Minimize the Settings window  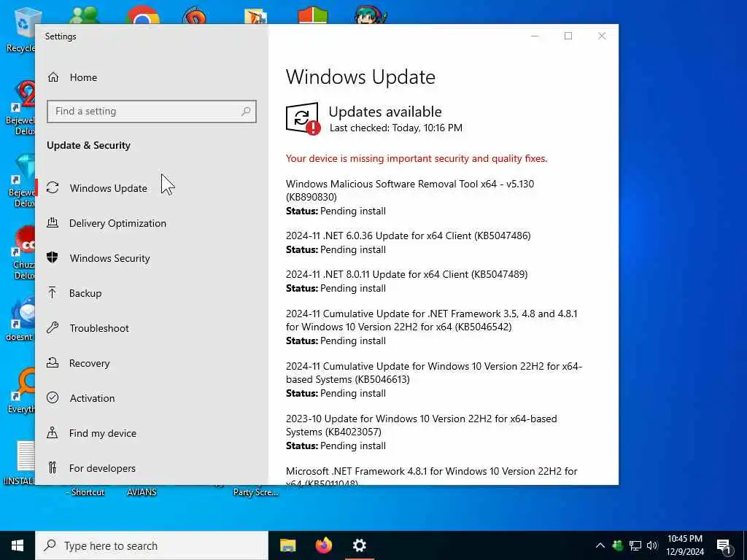(x=535, y=36)
